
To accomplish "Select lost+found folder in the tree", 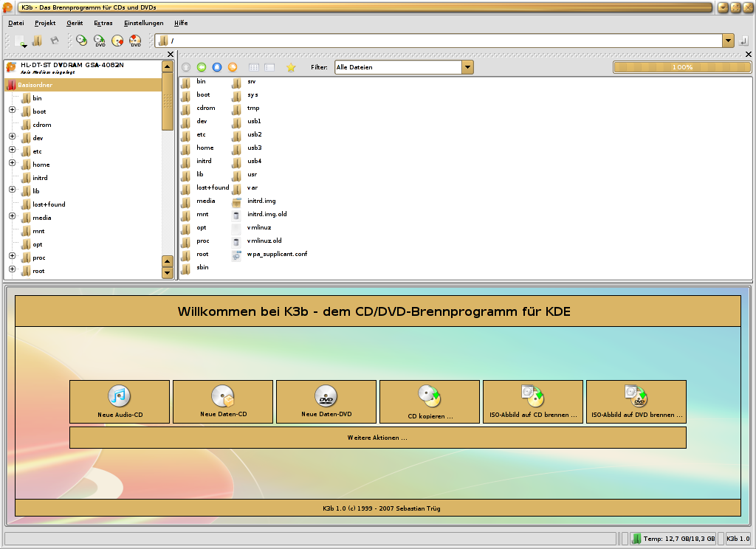I will [49, 204].
